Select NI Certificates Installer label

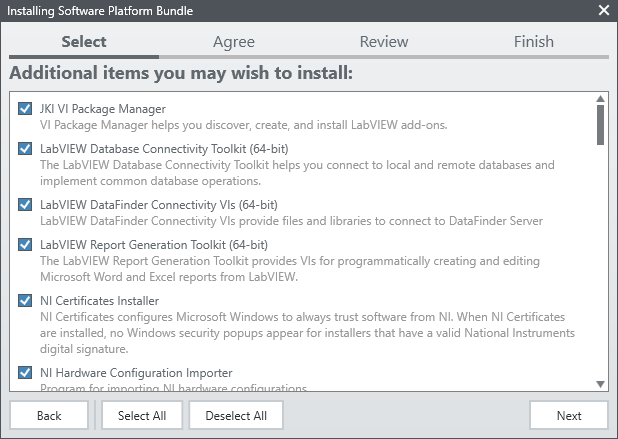coord(99,301)
